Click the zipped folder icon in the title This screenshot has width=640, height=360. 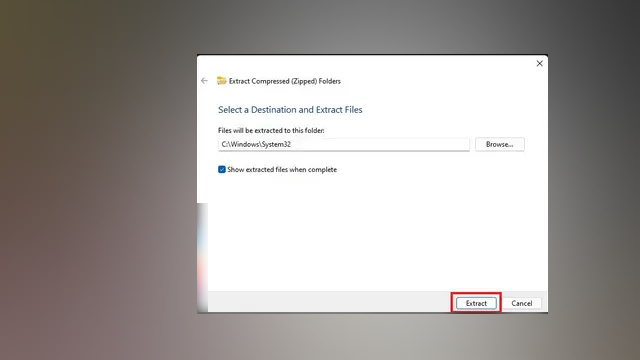[221, 80]
